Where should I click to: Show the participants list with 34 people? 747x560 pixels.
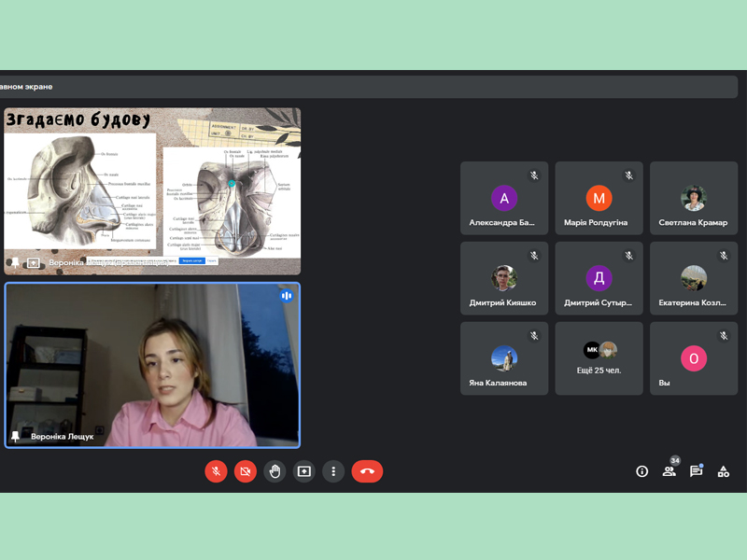coord(669,471)
